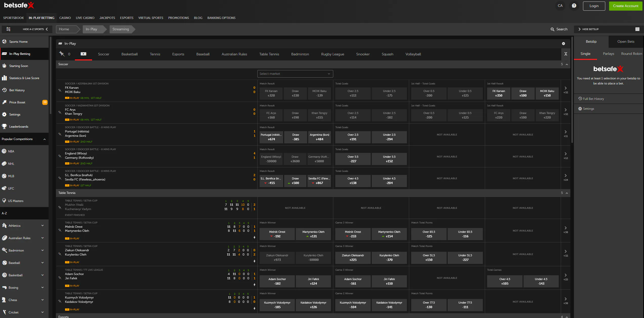Bet on Over 2.5 +112 for FK Karvan match
The height and width of the screenshot is (318, 644).
(353, 93)
